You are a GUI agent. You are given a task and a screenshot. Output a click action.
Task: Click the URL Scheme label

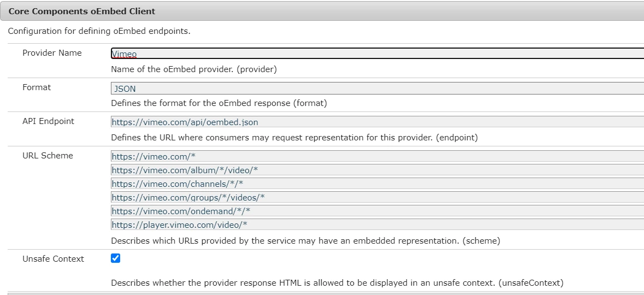coord(48,155)
